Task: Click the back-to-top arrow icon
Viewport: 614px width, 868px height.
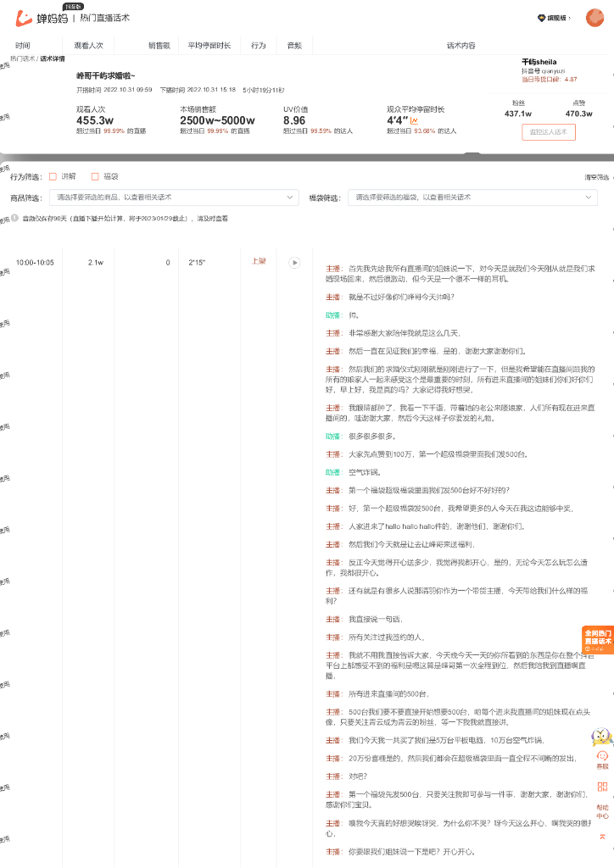Action: tap(602, 837)
